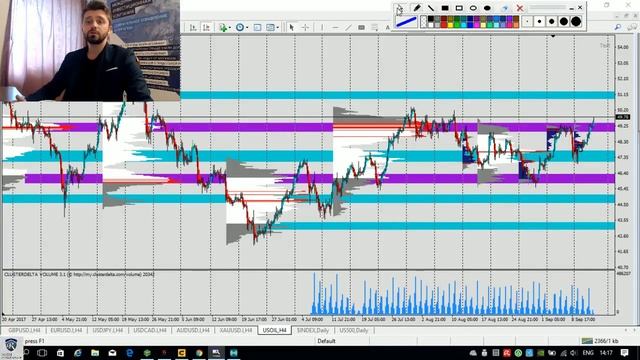640x360 pixels.
Task: Open the indicators dropdown arrow
Action: coord(230,28)
